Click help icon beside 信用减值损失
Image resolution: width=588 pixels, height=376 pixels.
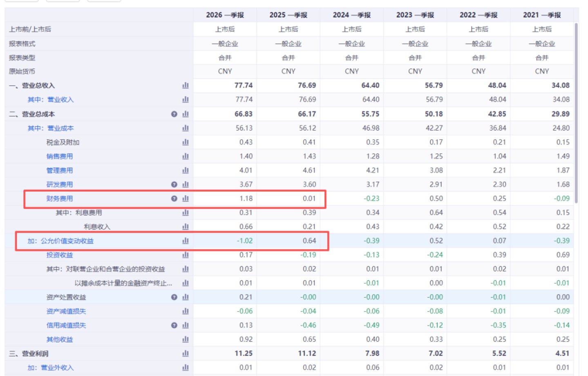[174, 325]
